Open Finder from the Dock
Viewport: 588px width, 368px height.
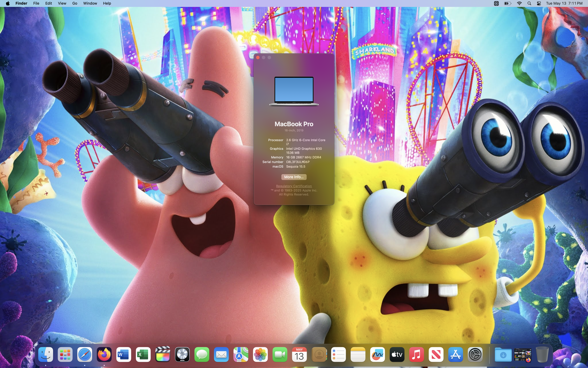[46, 355]
